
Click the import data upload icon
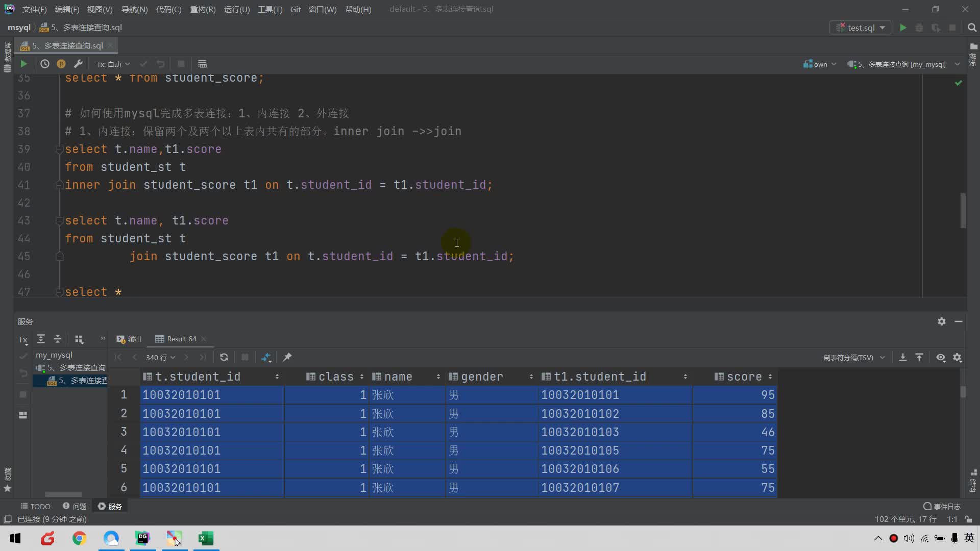pos(919,357)
